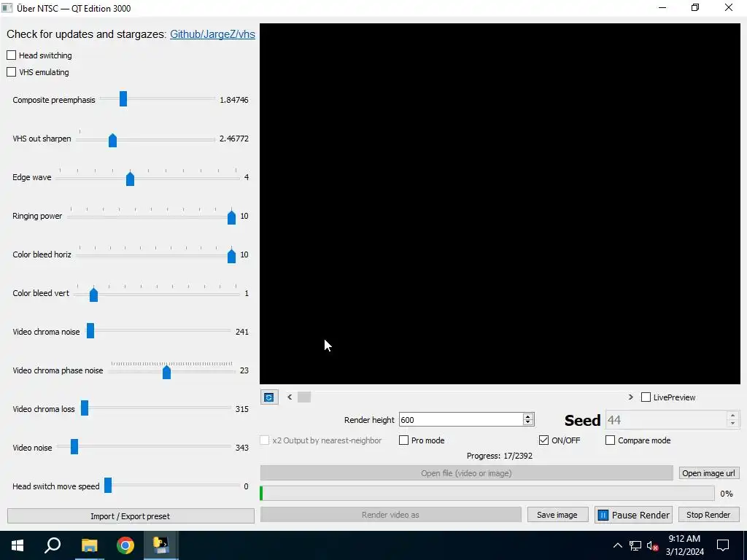
Task: Click the Video chroma noise slider handle
Action: pyautogui.click(x=90, y=331)
